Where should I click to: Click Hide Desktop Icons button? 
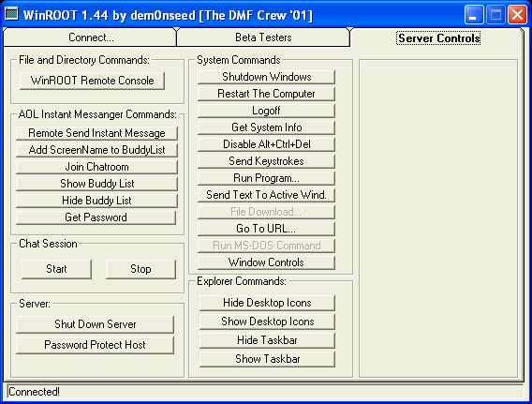267,303
